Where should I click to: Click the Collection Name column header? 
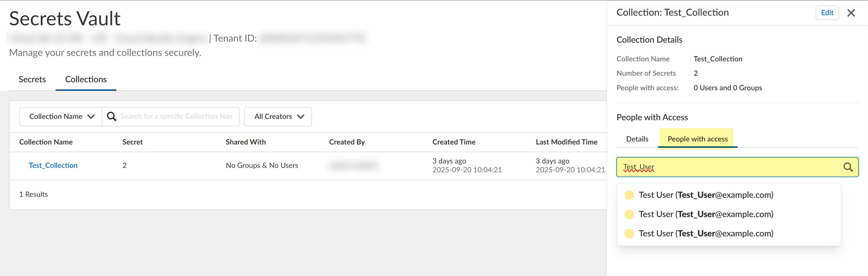tap(46, 142)
